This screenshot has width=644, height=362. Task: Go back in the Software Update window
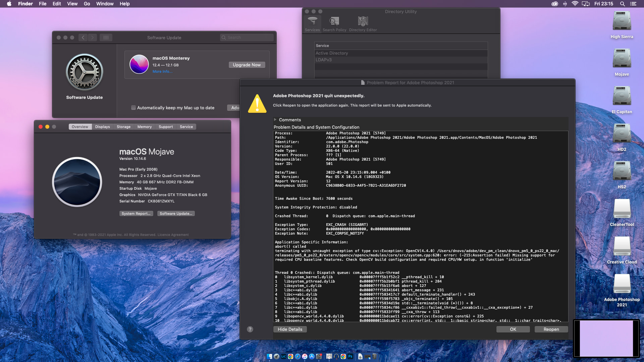pyautogui.click(x=83, y=38)
